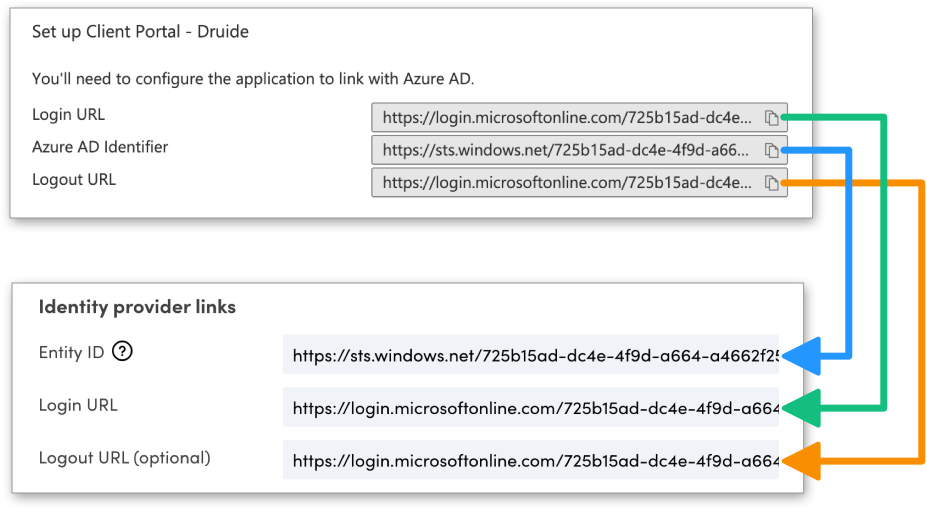Focus the Logout URL (optional) input
Screen dimensions: 927x510
pyautogui.click(x=530, y=461)
